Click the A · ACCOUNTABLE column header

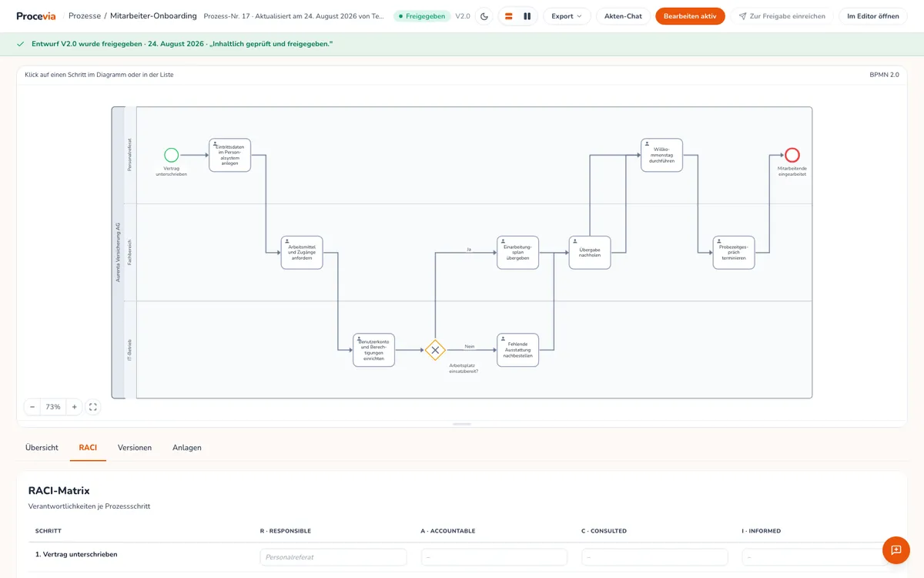pos(448,531)
